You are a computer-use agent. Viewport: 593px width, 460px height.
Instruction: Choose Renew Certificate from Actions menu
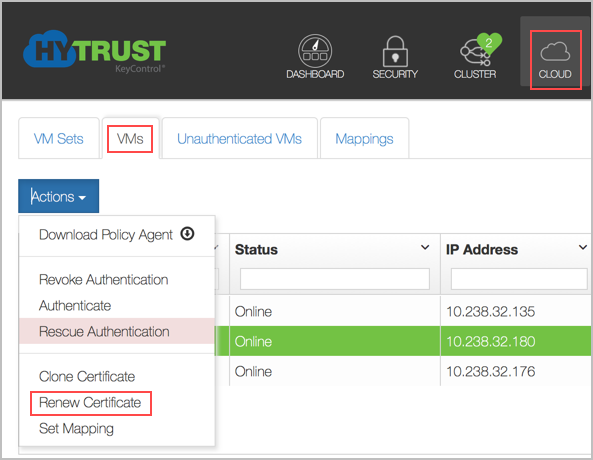click(x=90, y=402)
